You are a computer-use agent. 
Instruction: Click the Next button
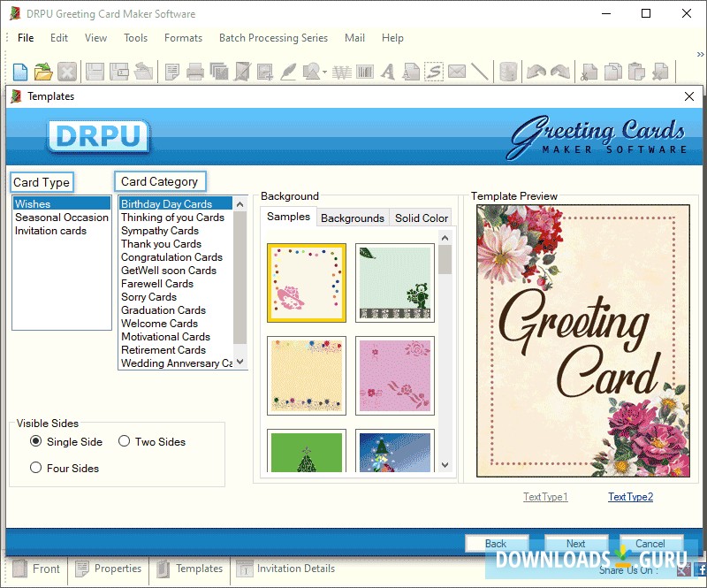click(x=575, y=542)
